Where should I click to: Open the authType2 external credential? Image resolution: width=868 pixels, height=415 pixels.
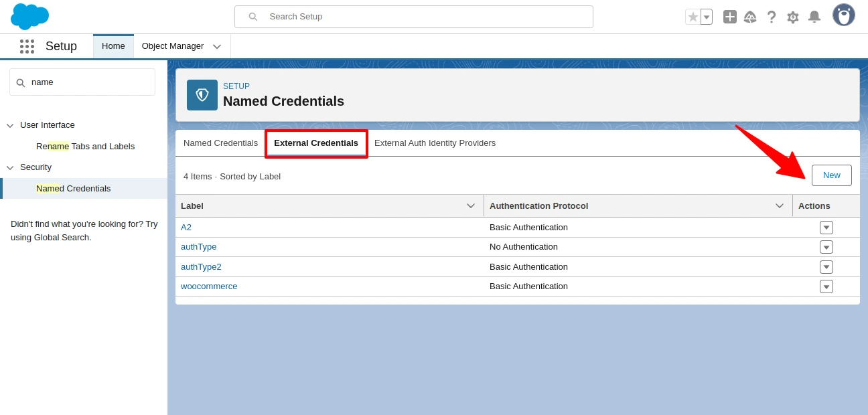pos(201,266)
